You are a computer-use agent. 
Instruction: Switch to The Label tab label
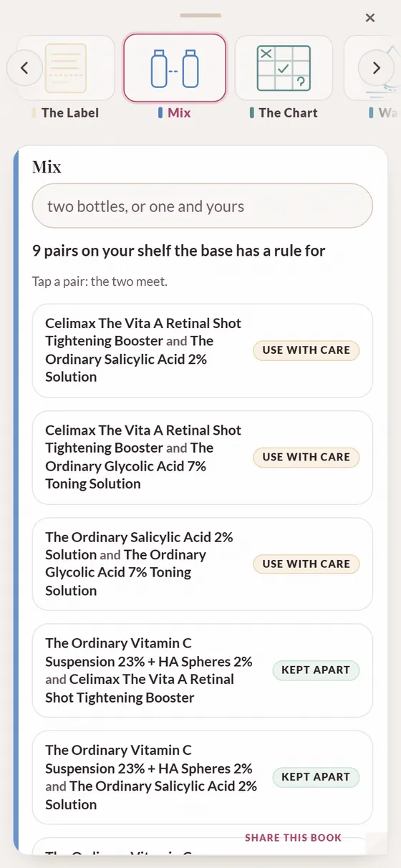[70, 112]
